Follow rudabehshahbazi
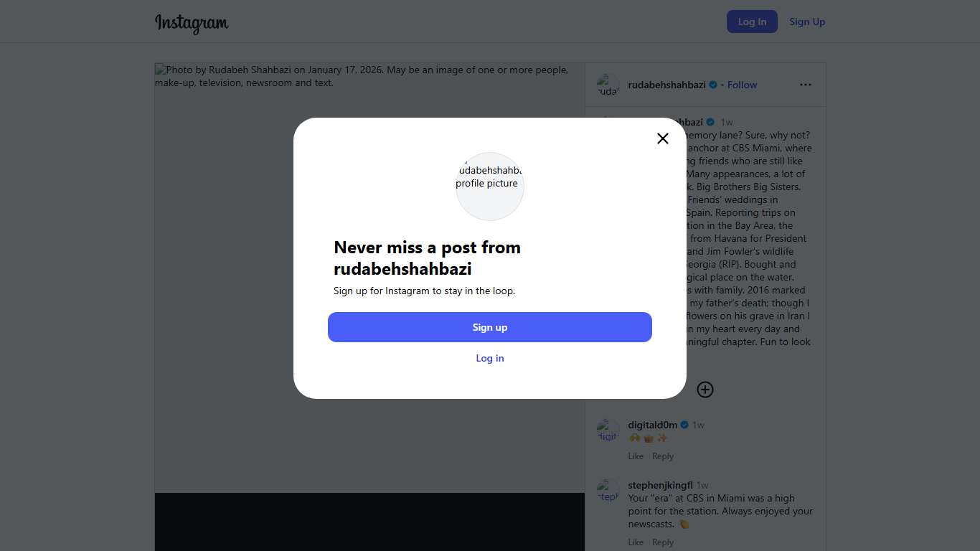 742,85
